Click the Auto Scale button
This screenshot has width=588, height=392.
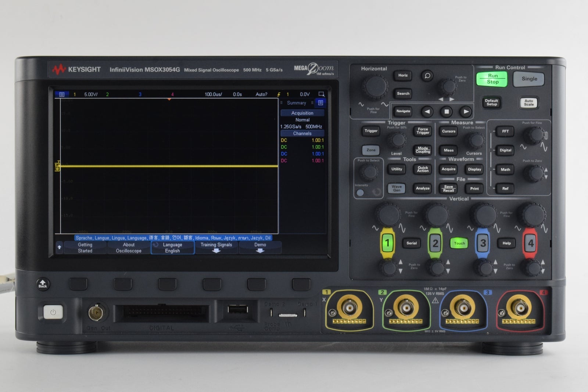(528, 103)
